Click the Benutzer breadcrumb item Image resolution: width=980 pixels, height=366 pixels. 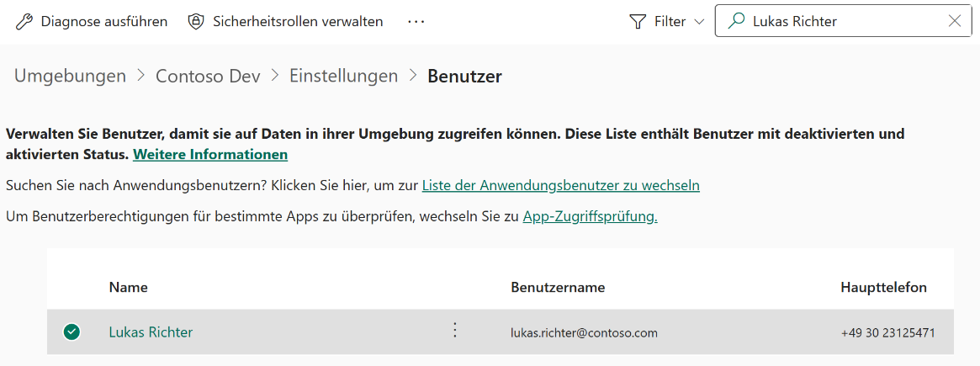464,77
